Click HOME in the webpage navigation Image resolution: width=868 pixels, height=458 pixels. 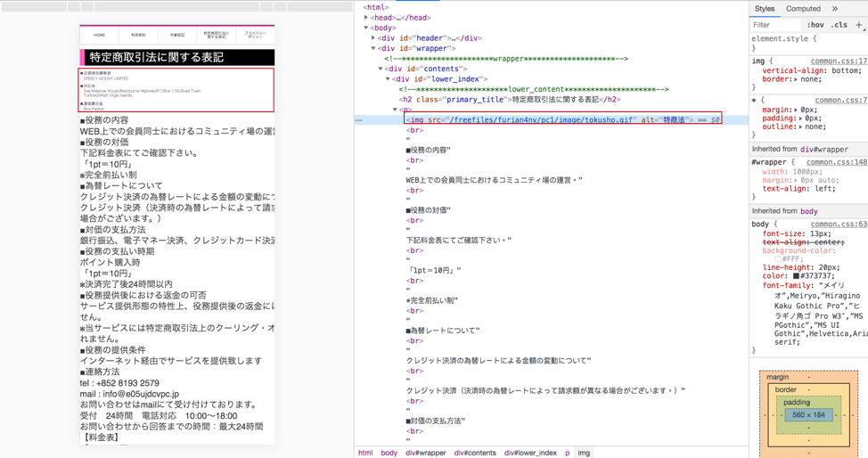[100, 36]
